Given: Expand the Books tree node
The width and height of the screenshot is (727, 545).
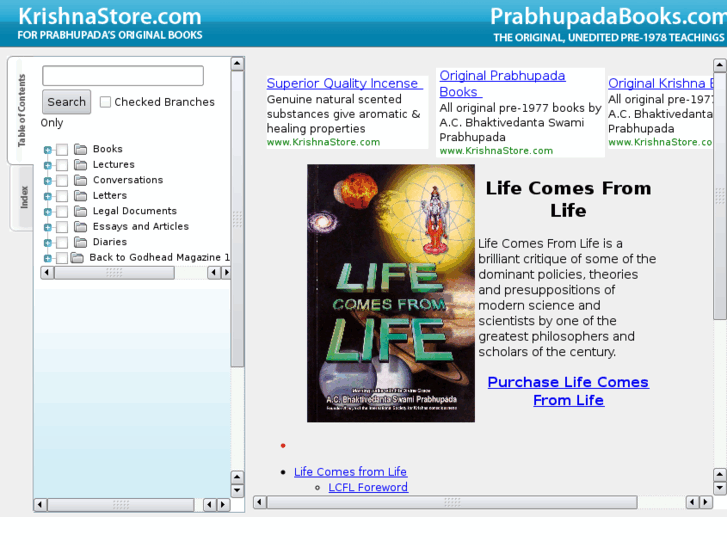Looking at the screenshot, I should click(47, 150).
